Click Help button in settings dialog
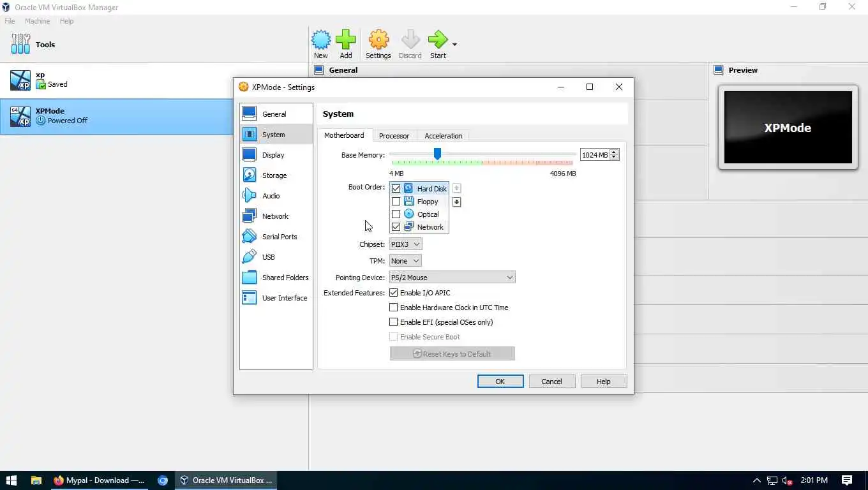Image resolution: width=868 pixels, height=490 pixels. point(604,382)
